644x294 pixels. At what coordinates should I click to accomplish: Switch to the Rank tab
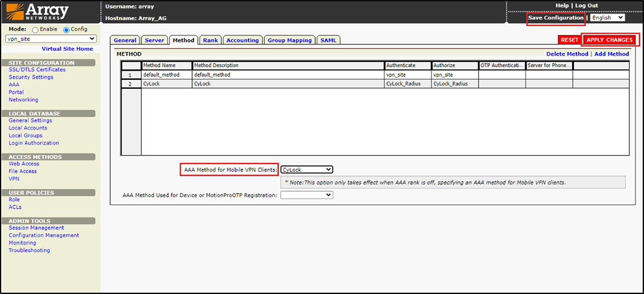point(210,40)
